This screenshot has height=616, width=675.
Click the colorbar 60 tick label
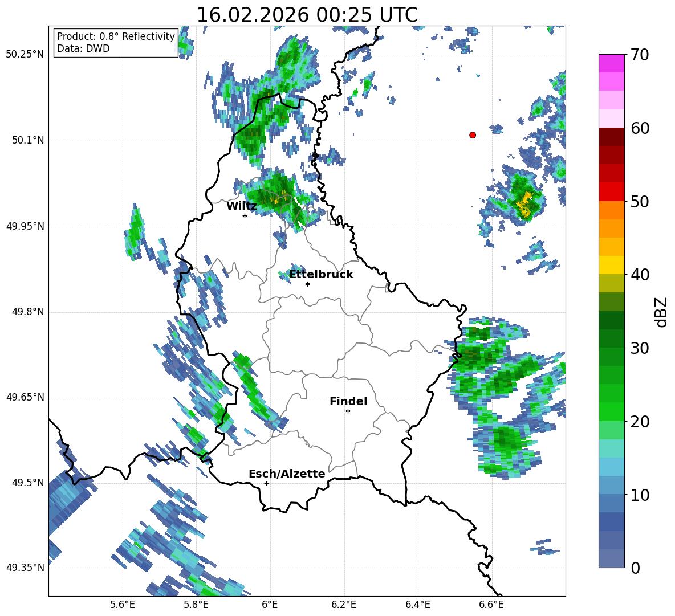point(640,128)
